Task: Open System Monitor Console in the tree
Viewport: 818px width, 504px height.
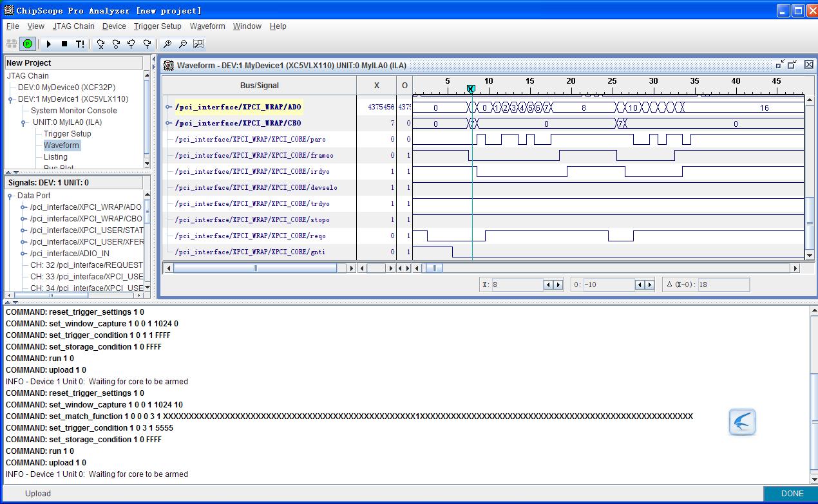Action: click(x=74, y=111)
